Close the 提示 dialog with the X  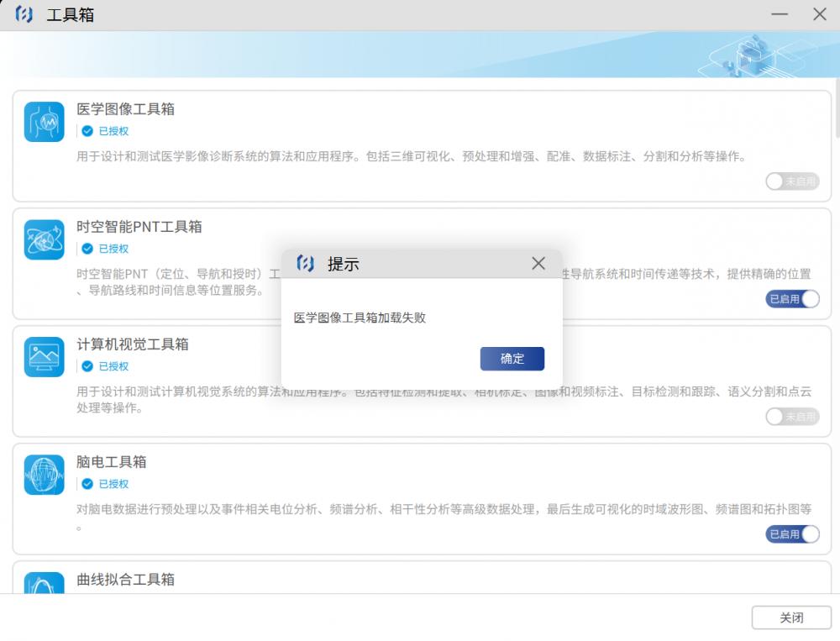point(538,264)
